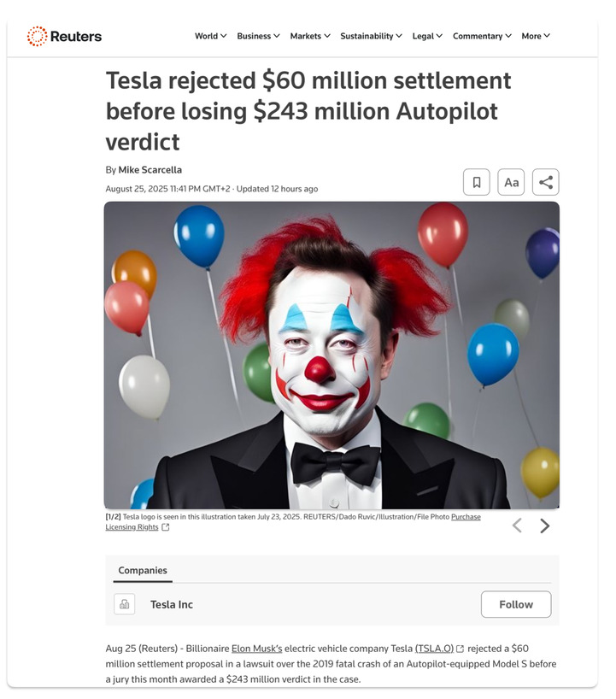This screenshot has width=616, height=699.
Task: Select the Companies tab
Action: coord(143,571)
